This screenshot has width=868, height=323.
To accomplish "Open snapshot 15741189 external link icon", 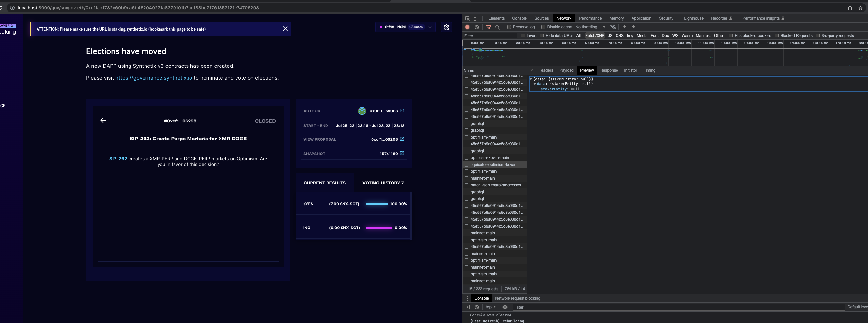I will (402, 153).
